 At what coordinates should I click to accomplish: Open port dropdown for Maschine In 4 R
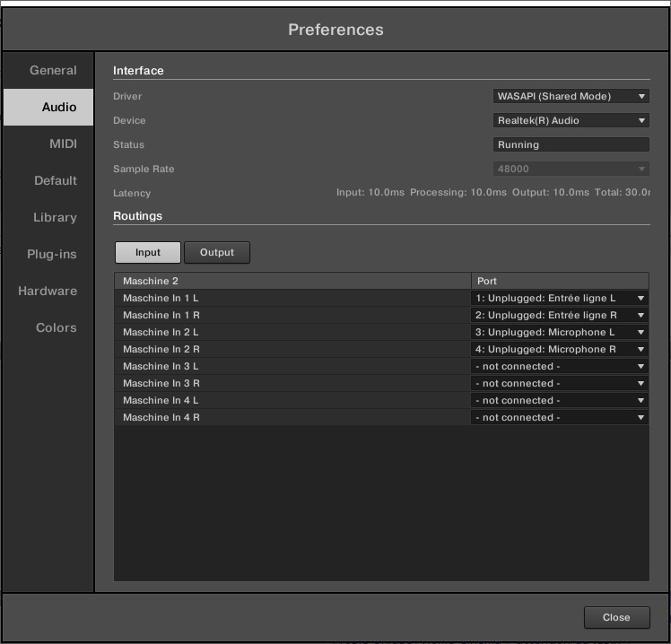[x=560, y=418]
